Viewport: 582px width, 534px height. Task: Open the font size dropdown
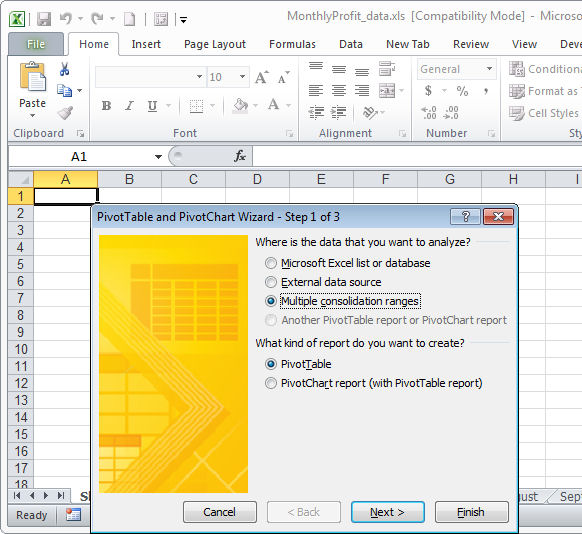(242, 77)
